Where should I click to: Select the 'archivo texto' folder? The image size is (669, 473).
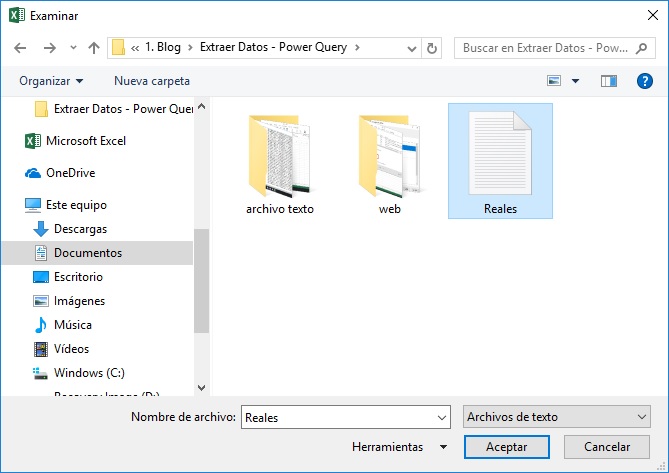point(280,164)
